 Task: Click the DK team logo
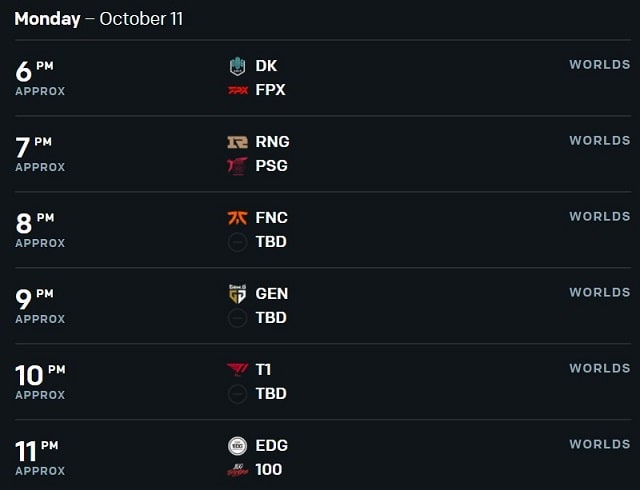coord(237,66)
